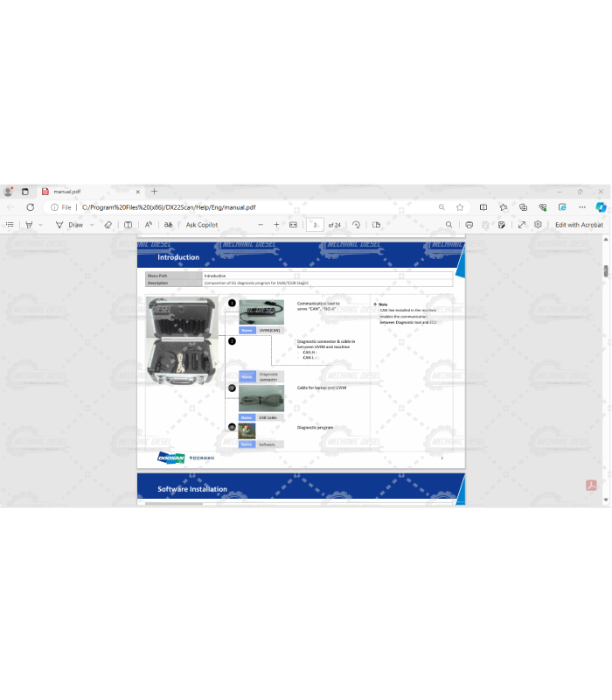The width and height of the screenshot is (612, 700).
Task: Open browser Settings and more menu
Action: coord(581,207)
